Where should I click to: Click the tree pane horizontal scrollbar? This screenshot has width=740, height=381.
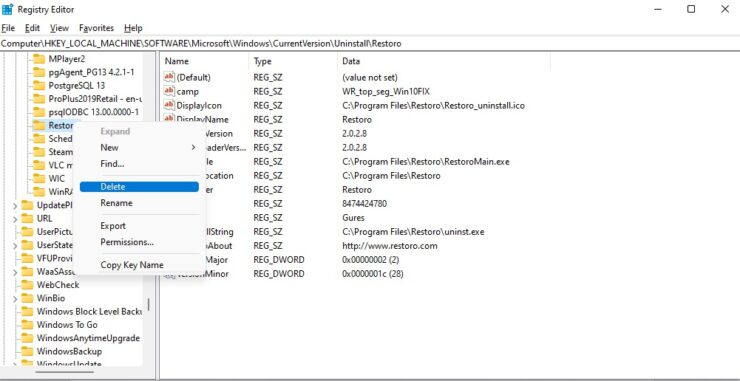tap(65, 372)
